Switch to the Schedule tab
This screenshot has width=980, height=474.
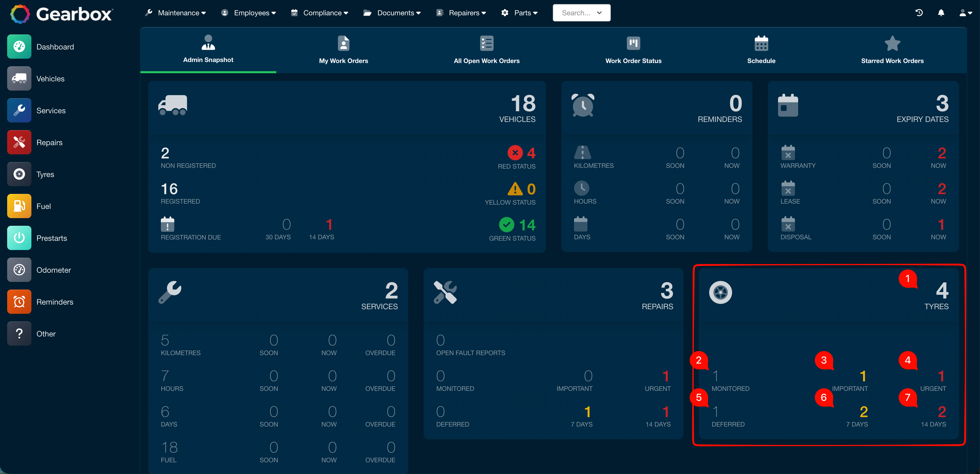[761, 50]
